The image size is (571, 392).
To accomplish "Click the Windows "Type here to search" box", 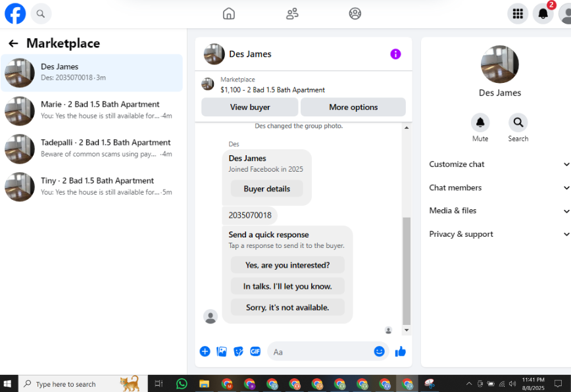I will pos(83,383).
